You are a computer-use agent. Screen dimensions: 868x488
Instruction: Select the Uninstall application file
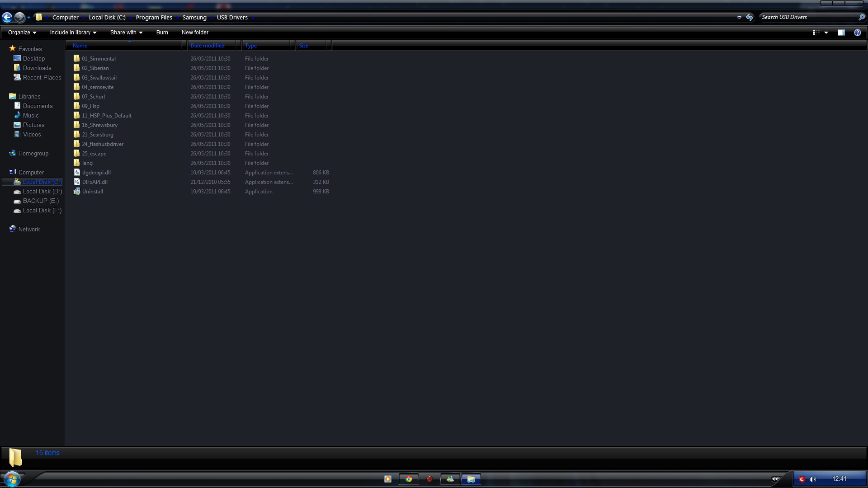click(92, 192)
